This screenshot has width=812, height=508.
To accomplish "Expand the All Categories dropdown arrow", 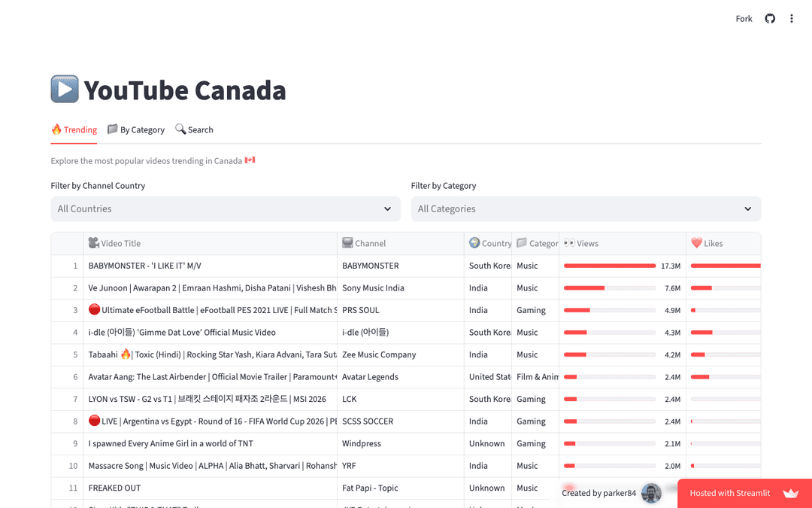I will [748, 209].
